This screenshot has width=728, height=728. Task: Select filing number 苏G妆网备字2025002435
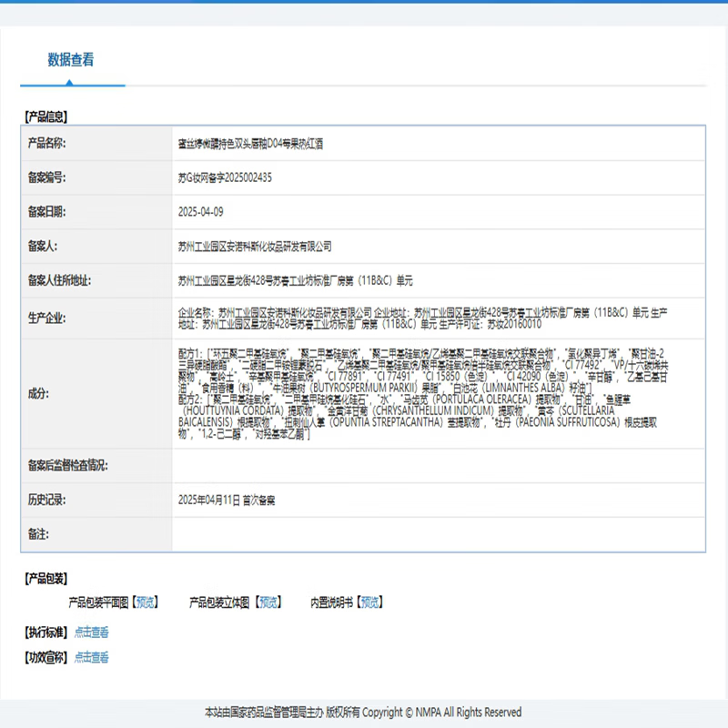225,177
